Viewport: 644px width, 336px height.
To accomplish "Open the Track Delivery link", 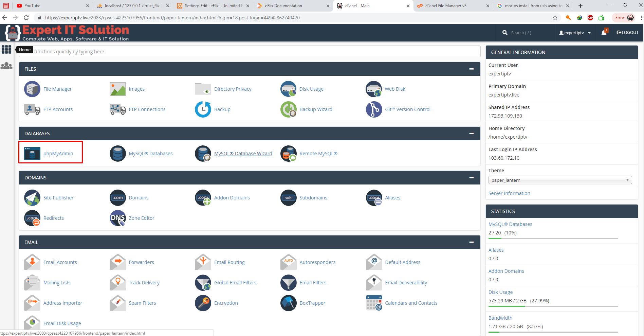I will [144, 283].
